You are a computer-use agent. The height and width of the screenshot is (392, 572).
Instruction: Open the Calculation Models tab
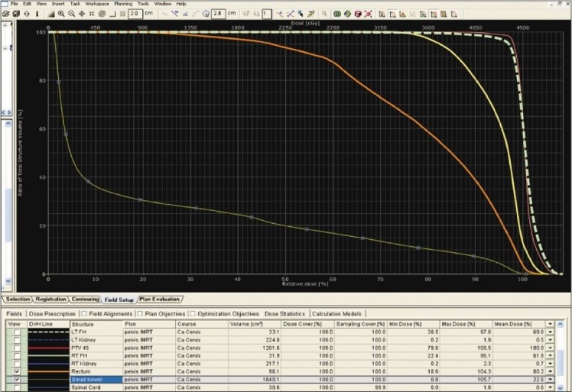[336, 314]
